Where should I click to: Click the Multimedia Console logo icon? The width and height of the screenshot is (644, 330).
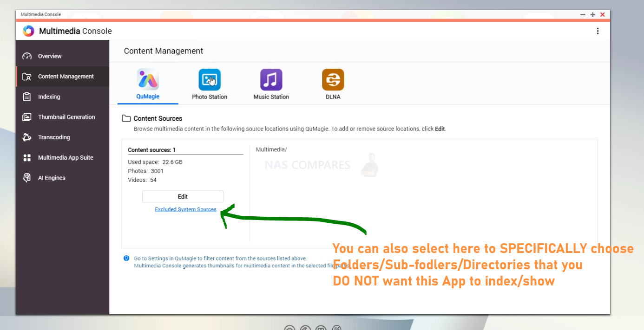tap(28, 31)
